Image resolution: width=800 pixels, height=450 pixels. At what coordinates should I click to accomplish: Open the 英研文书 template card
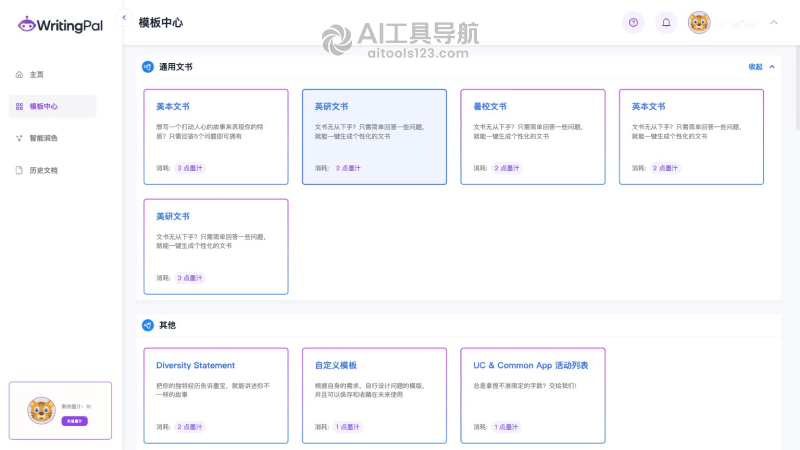[x=374, y=137]
